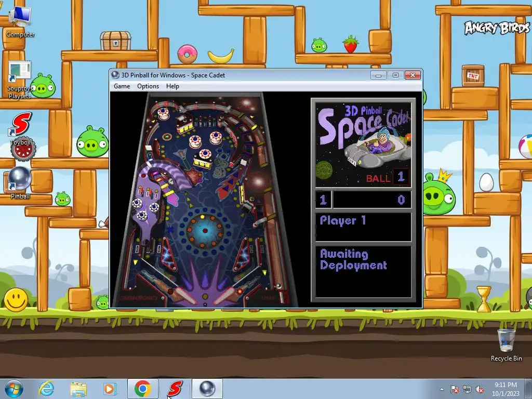This screenshot has height=399, width=532.
Task: Click the muted volume tray icon
Action: (x=480, y=389)
